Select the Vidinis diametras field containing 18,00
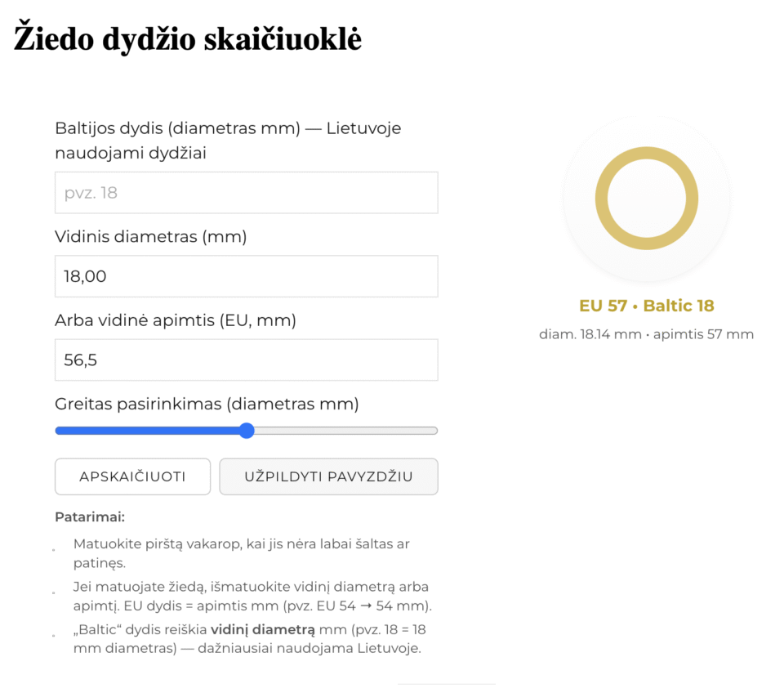The width and height of the screenshot is (784, 693). pos(245,276)
